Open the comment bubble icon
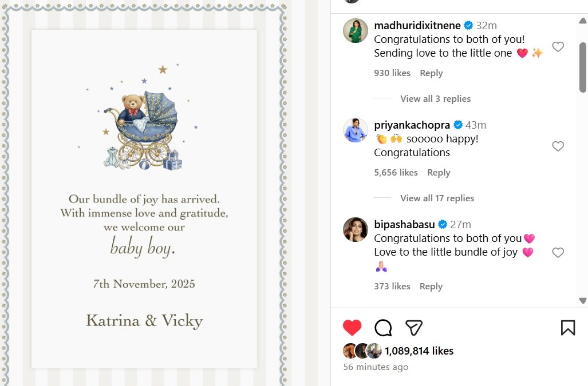 [x=383, y=328]
